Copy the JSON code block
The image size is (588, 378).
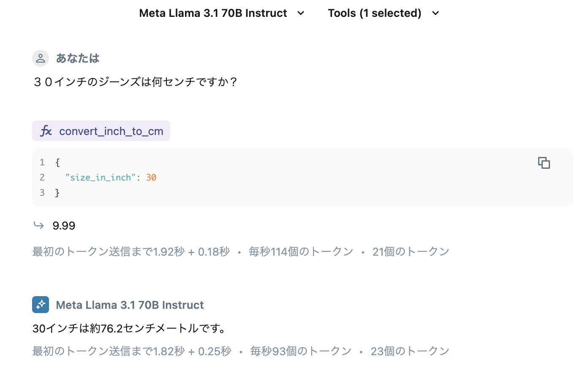click(544, 162)
